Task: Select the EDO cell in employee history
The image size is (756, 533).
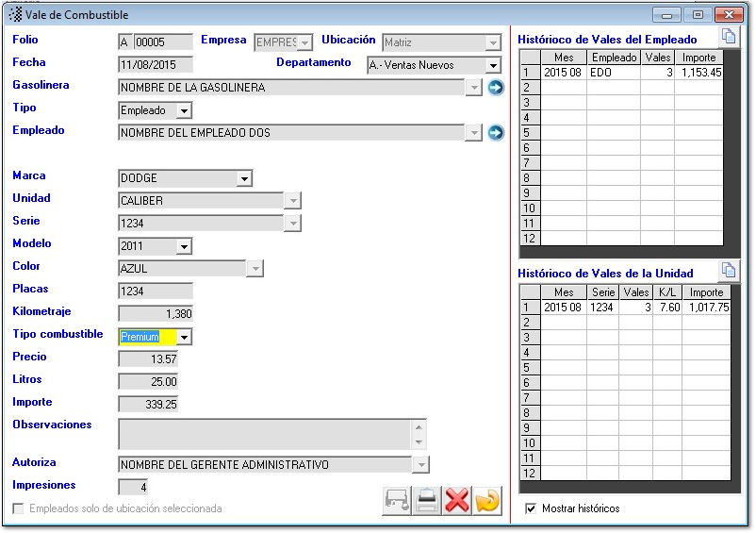Action: pos(614,73)
